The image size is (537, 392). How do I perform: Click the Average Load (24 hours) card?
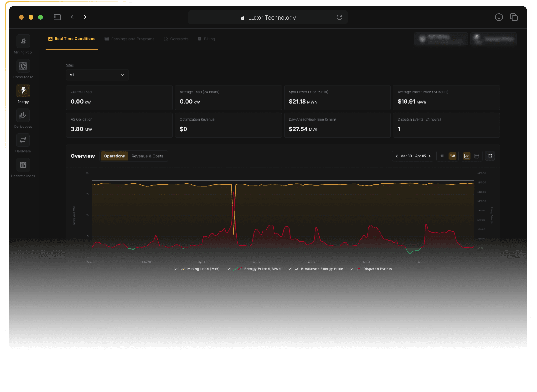click(x=228, y=98)
